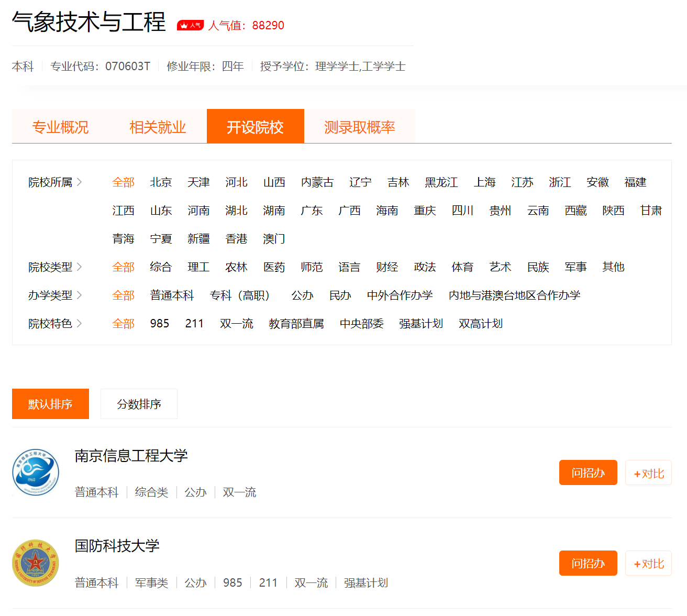Filter schools by 新疆 region
687x616 pixels.
199,239
